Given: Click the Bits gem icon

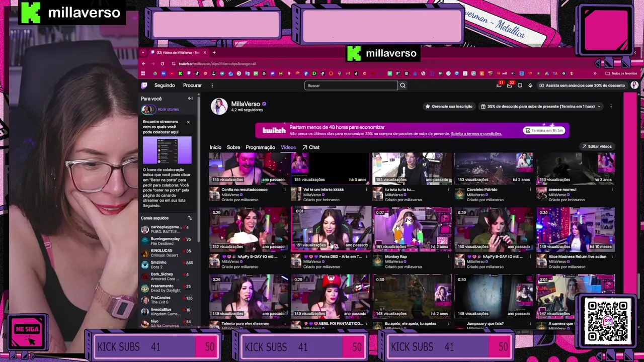Looking at the screenshot, I should pyautogui.click(x=530, y=85).
